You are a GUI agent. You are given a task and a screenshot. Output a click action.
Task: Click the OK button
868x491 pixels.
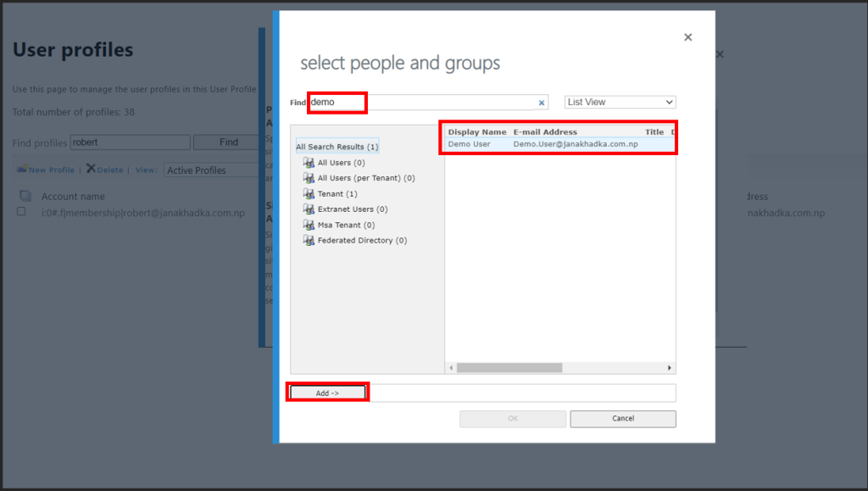tap(513, 418)
